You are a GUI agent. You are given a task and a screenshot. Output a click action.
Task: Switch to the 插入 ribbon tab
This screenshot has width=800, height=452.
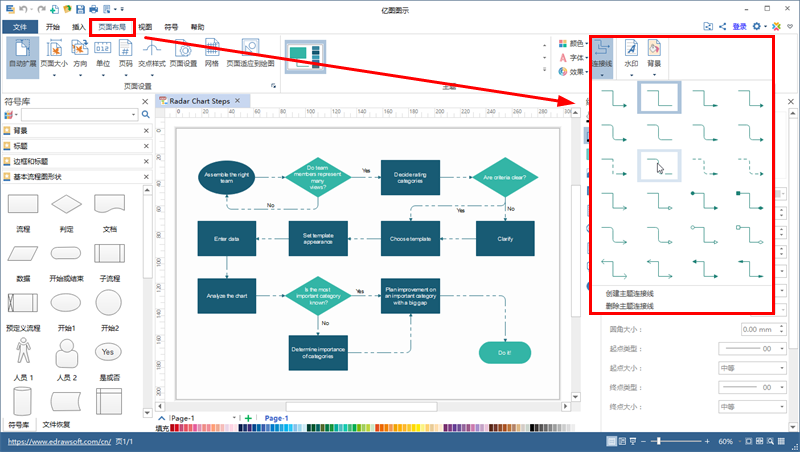[79, 27]
